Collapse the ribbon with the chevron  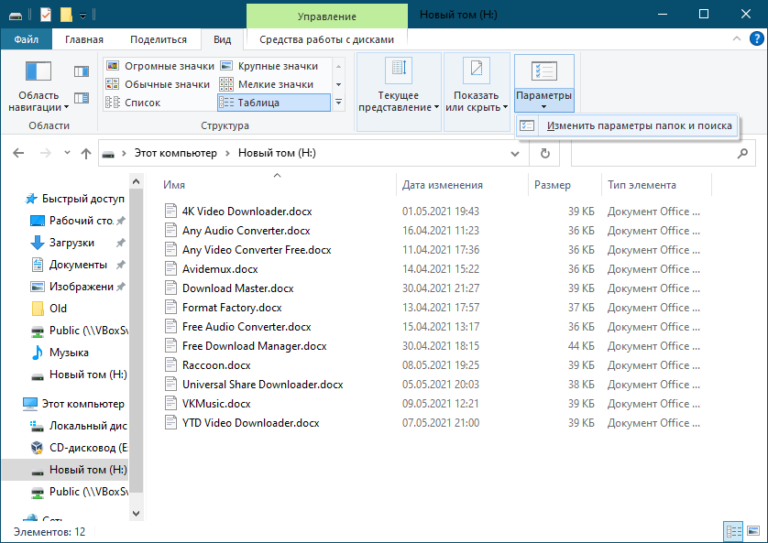point(736,39)
